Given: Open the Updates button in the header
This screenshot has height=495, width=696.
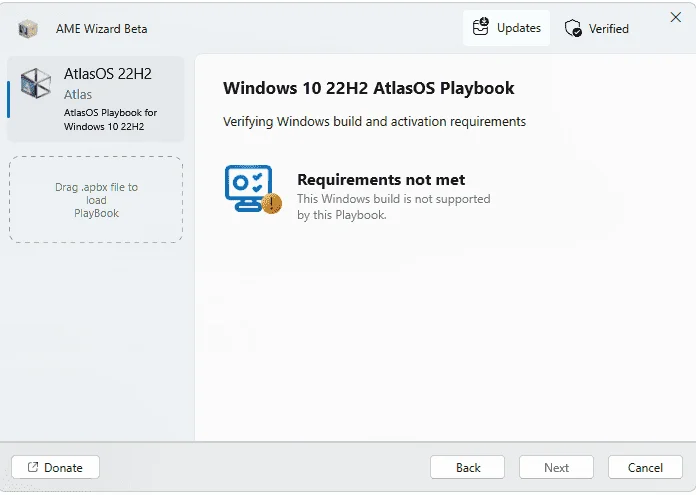Looking at the screenshot, I should coord(506,28).
